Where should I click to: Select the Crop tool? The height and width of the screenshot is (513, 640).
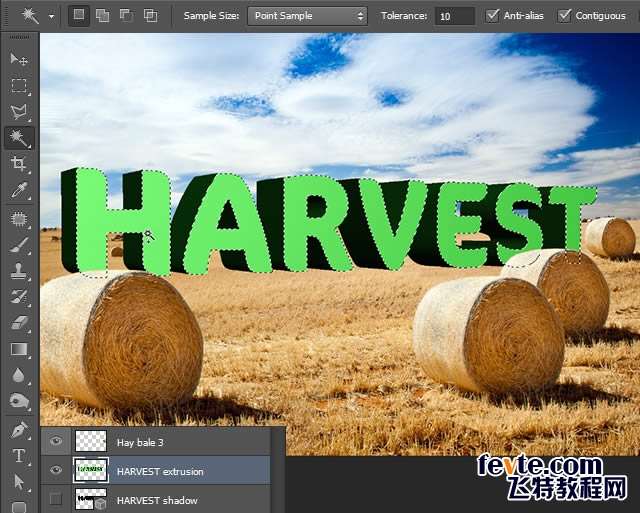tap(19, 164)
